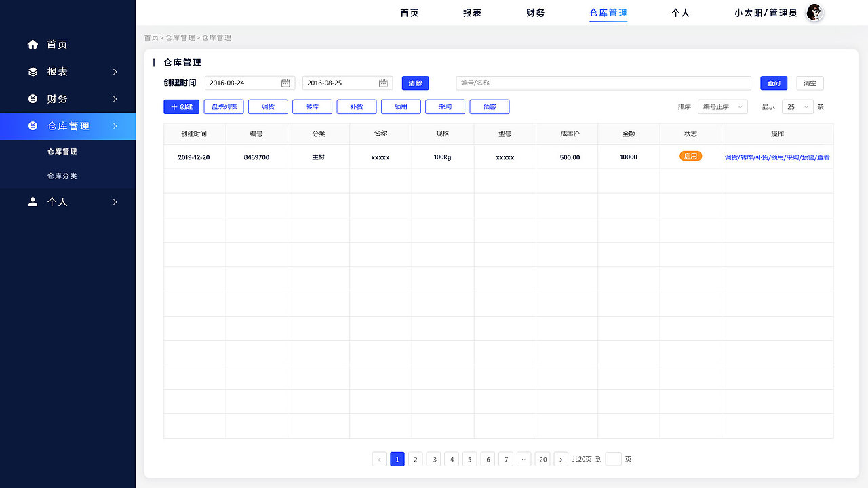The width and height of the screenshot is (868, 488).
Task: Switch to the 财务 tab in the top navigation
Action: coord(536,13)
